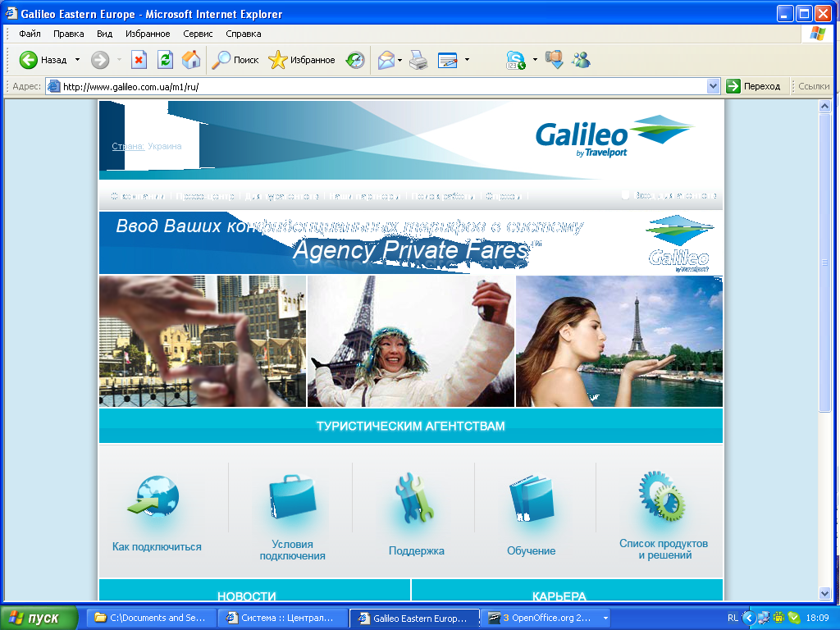Expand OpenOffice.org taskbar group arrow
840x630 pixels.
point(605,618)
